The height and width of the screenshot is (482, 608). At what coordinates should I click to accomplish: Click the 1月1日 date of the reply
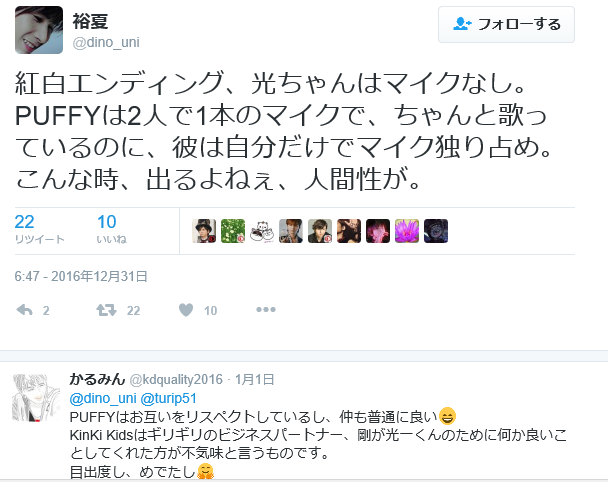[255, 379]
